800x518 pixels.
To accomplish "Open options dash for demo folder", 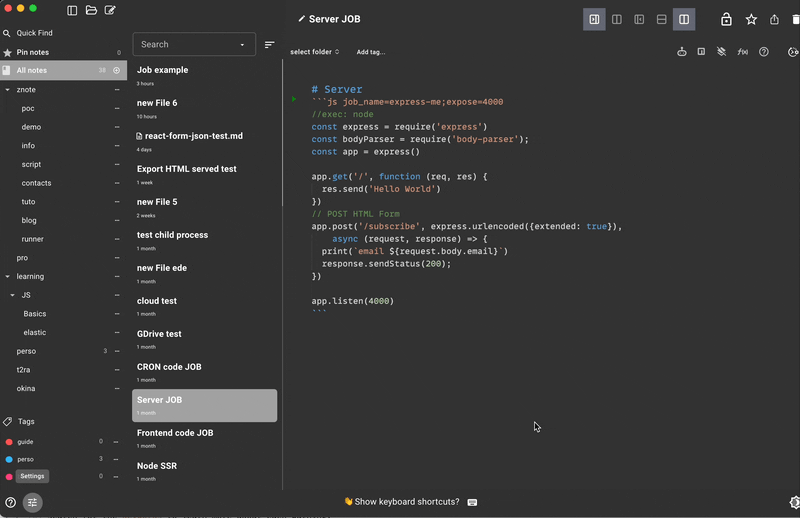I will coord(117,127).
